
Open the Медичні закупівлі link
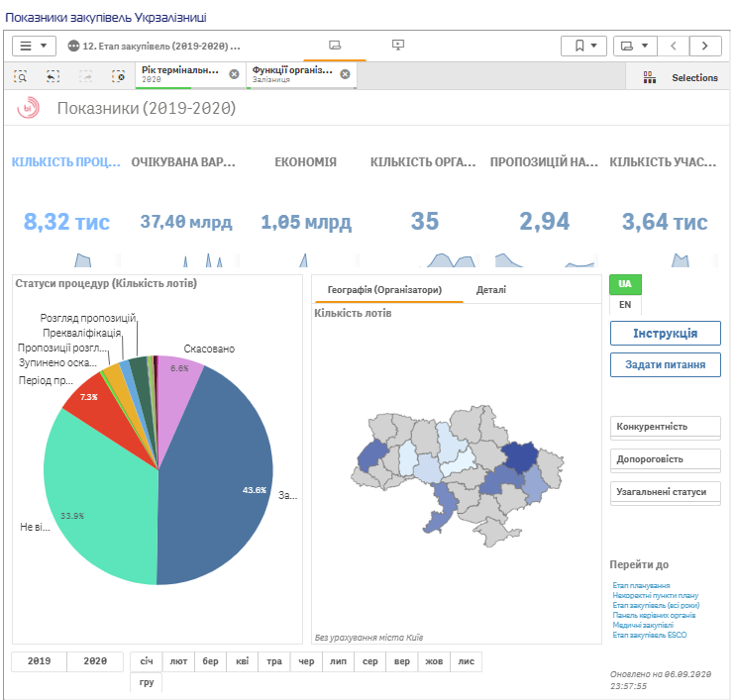click(x=642, y=625)
